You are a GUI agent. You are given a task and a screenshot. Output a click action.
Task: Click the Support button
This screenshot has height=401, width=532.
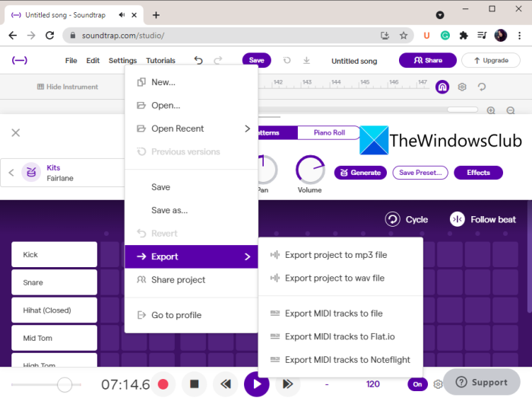[481, 382]
